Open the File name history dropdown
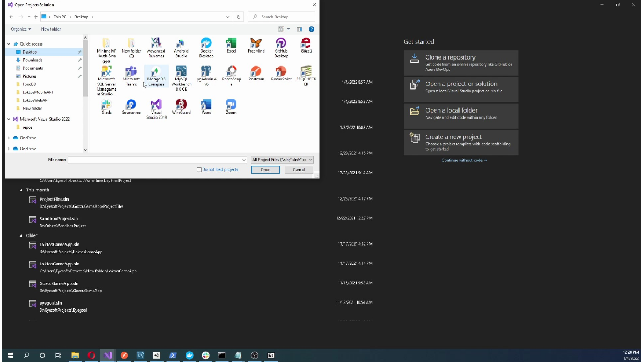This screenshot has width=644, height=362. (244, 159)
